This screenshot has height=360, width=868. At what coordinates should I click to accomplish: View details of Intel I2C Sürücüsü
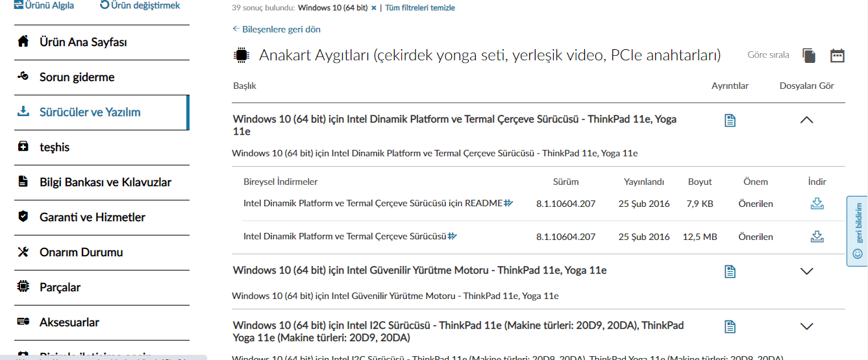click(730, 326)
